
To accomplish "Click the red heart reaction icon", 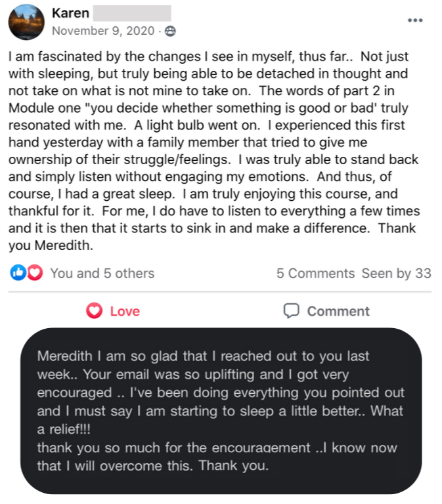I will (x=34, y=273).
